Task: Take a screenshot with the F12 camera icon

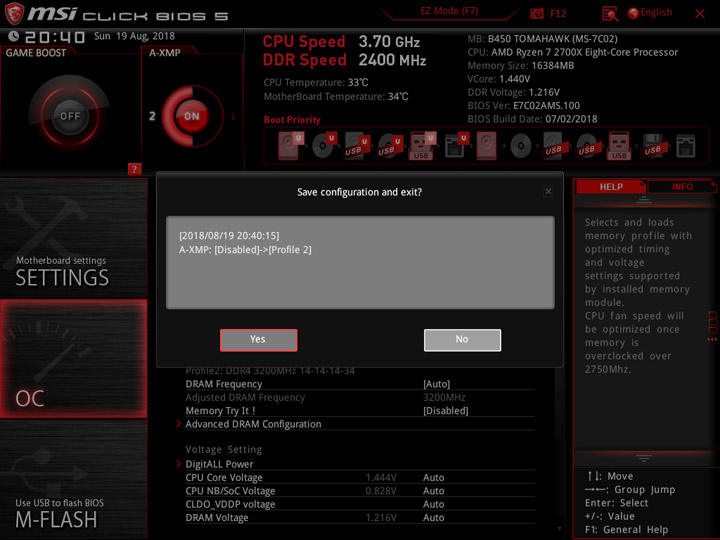Action: [536, 13]
